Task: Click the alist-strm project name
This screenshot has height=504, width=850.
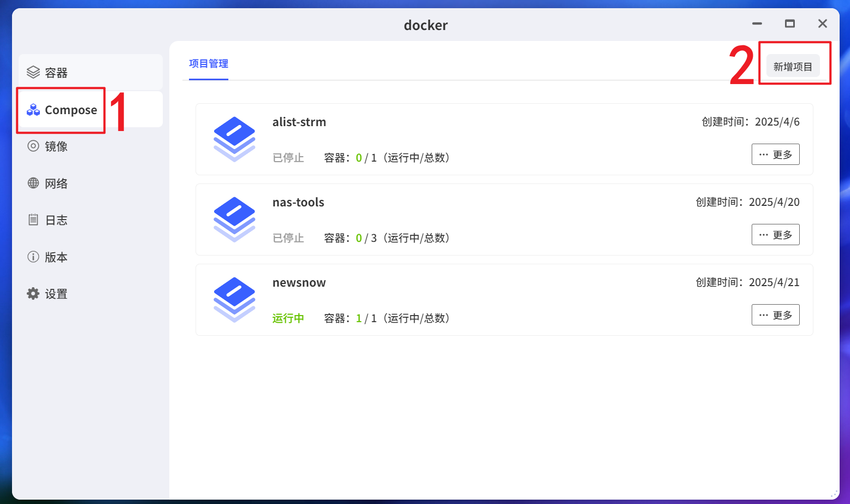Action: (299, 122)
